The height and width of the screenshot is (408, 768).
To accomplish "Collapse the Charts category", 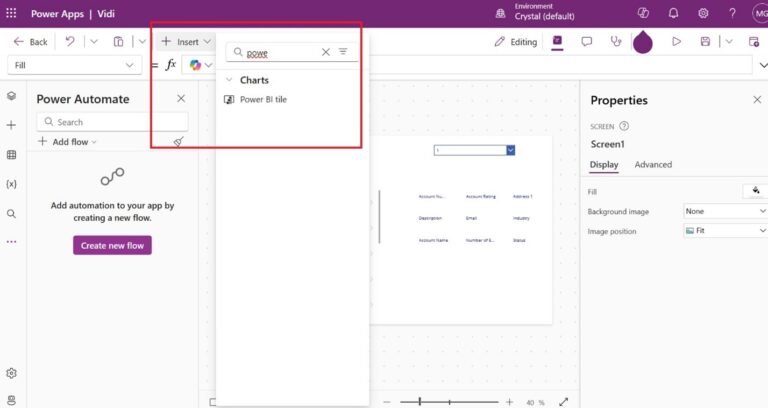I will 230,80.
